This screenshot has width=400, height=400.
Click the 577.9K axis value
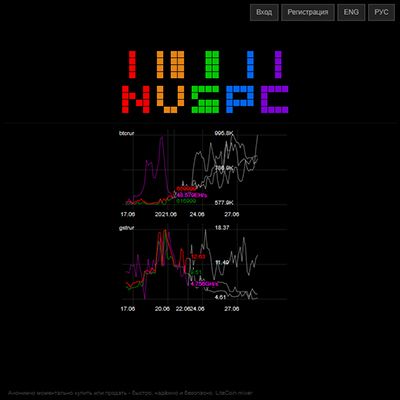click(x=224, y=203)
